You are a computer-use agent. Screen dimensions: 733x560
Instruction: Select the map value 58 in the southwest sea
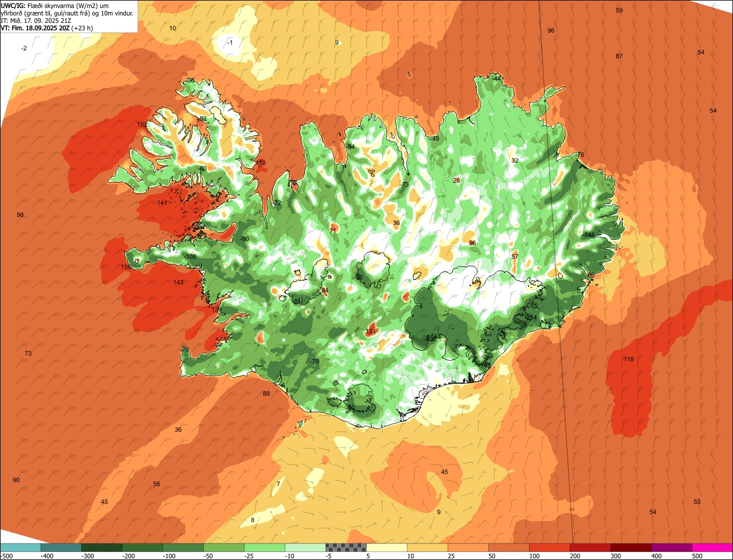[156, 484]
